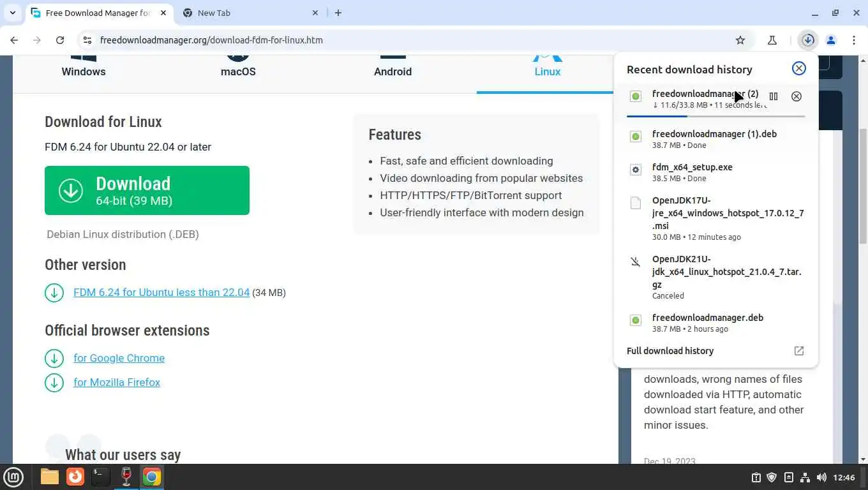Click the file icon of freedownloadmanager.deb
868x490 pixels.
click(635, 320)
